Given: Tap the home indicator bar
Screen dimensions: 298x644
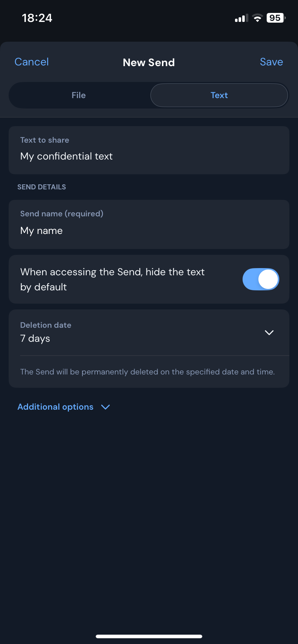Looking at the screenshot, I should [x=149, y=636].
